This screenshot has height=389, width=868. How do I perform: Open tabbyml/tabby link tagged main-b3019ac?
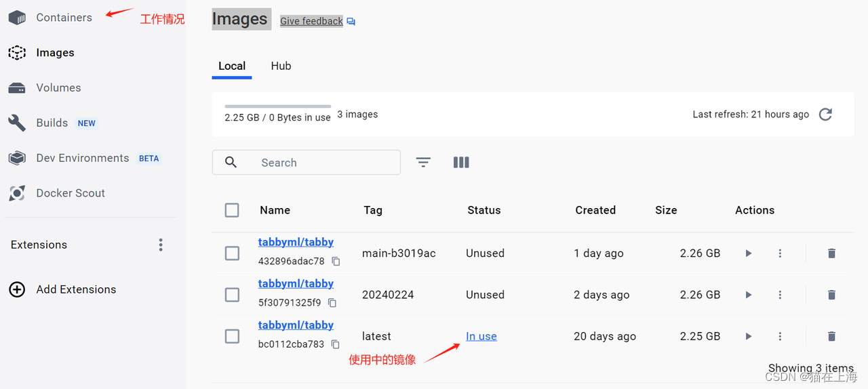point(296,242)
